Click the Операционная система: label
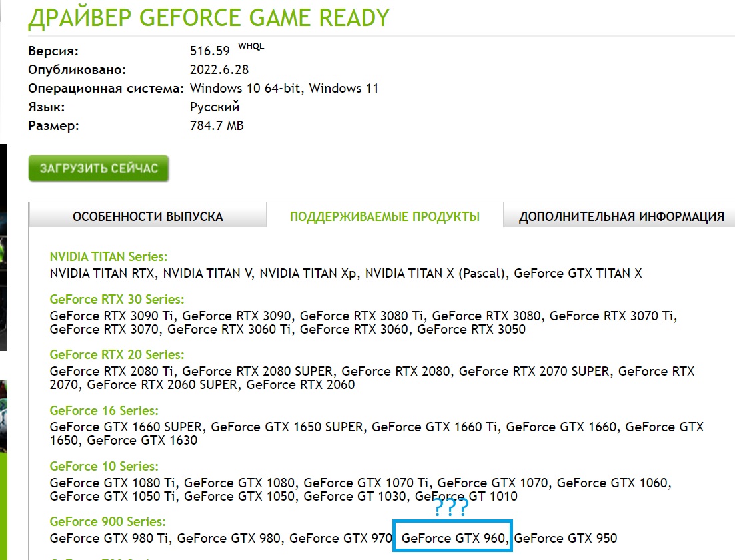The image size is (735, 560). pyautogui.click(x=106, y=88)
